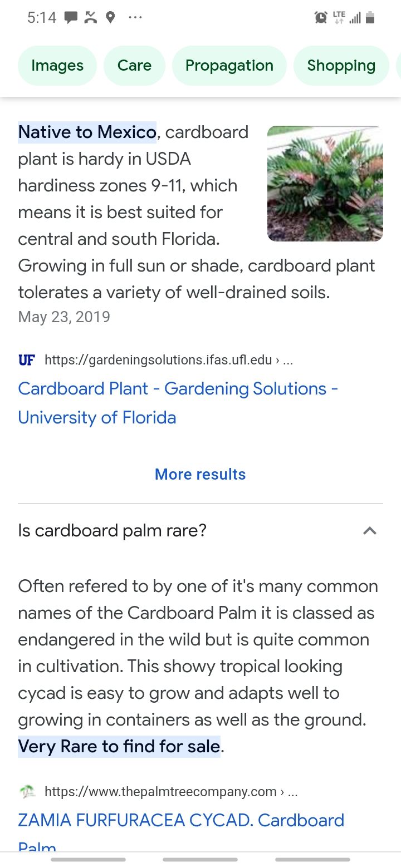
Task: Open the cardboard plant thumbnail image
Action: click(325, 184)
